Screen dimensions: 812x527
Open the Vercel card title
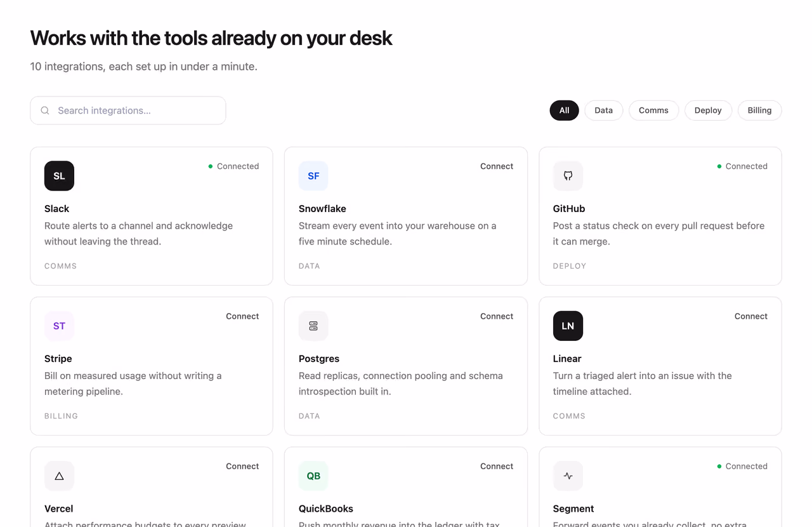coord(58,509)
